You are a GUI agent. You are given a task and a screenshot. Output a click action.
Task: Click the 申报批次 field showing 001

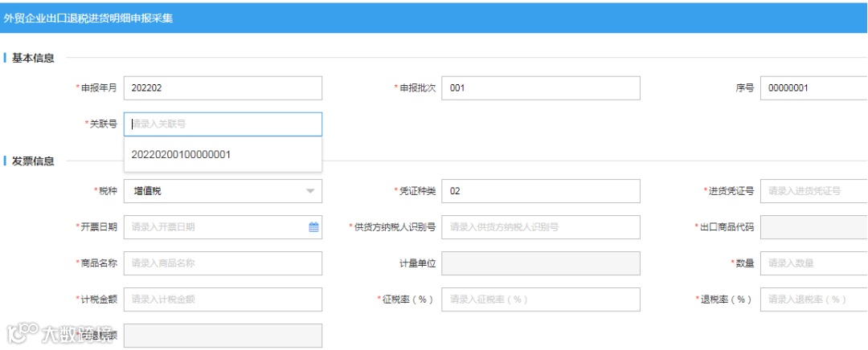coord(541,88)
